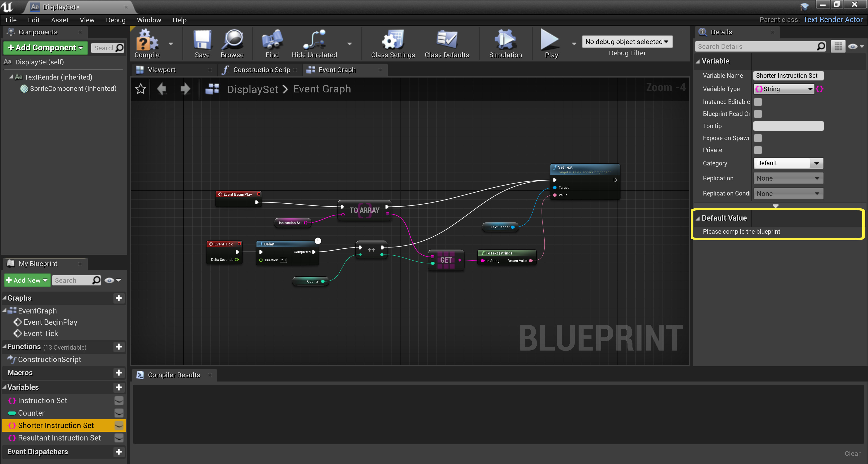Click the Search Details field
The width and height of the screenshot is (868, 464).
755,47
